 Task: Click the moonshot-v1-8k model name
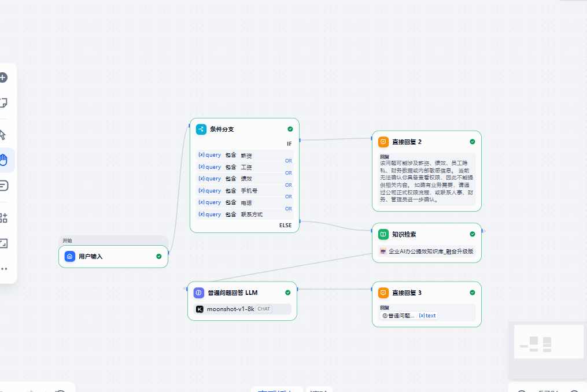tap(231, 309)
